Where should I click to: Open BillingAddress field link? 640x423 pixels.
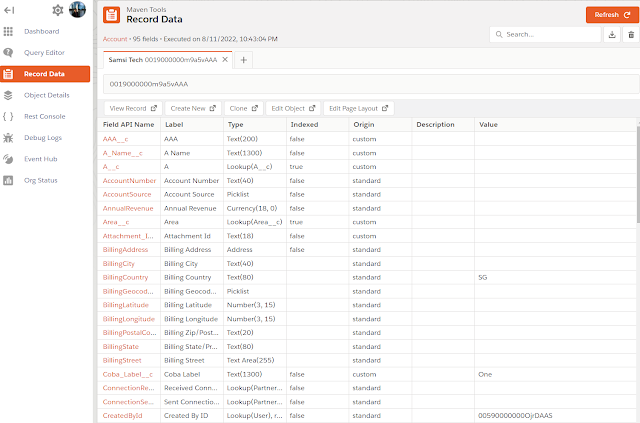125,249
